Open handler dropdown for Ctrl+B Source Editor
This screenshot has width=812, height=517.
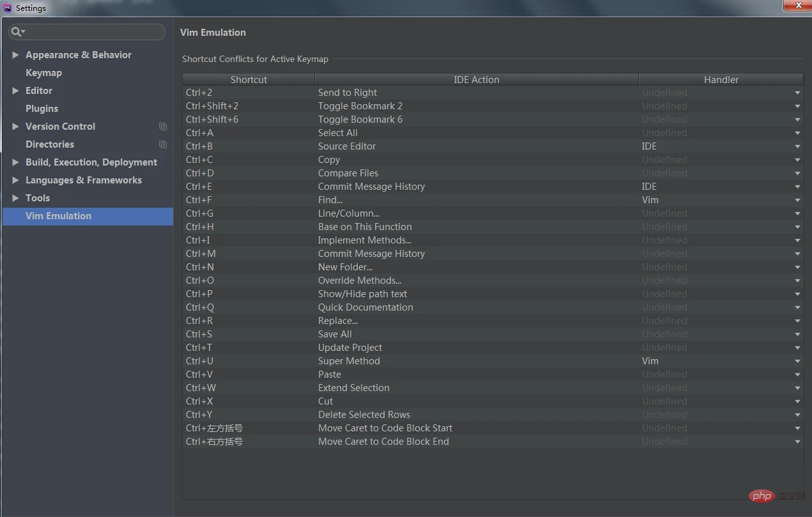(x=797, y=146)
